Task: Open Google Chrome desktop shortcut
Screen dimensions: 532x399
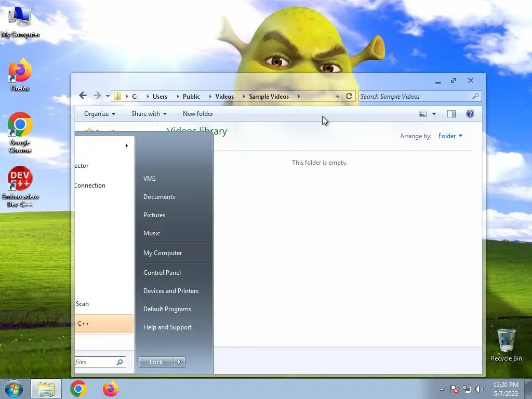Action: point(20,132)
